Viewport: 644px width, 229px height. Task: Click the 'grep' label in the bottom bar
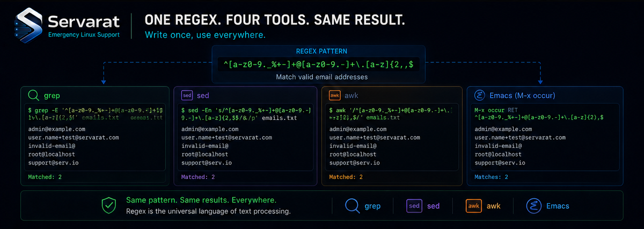372,205
